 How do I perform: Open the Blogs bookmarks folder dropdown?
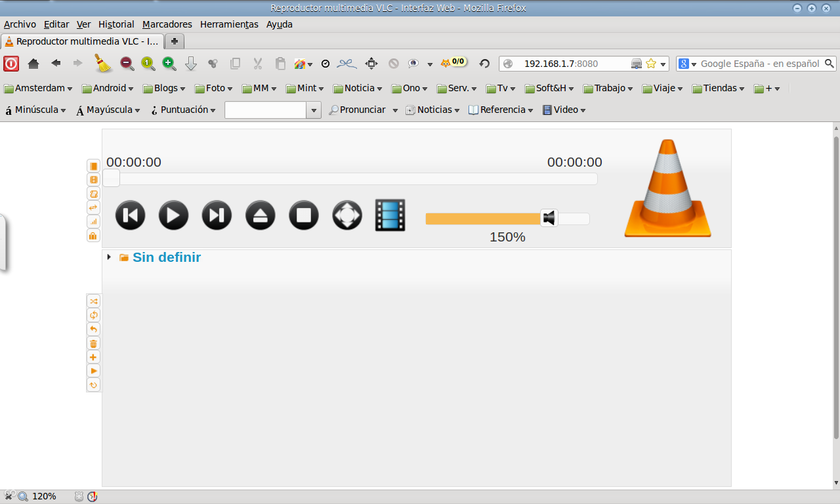164,88
